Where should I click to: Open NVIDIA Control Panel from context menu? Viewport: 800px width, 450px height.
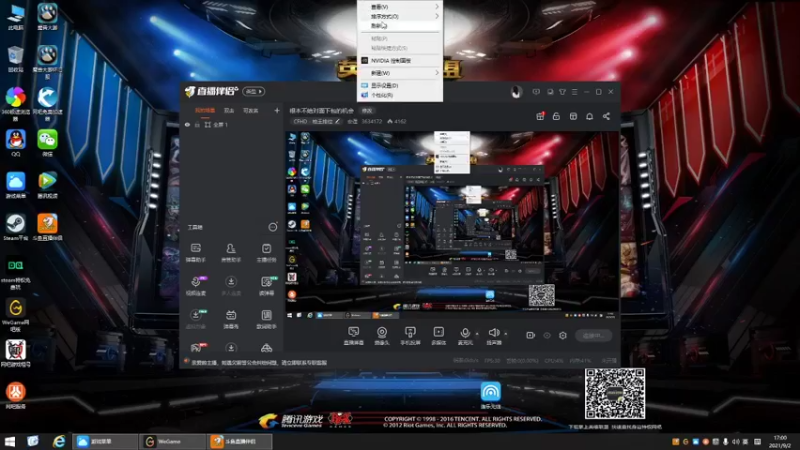pyautogui.click(x=399, y=61)
